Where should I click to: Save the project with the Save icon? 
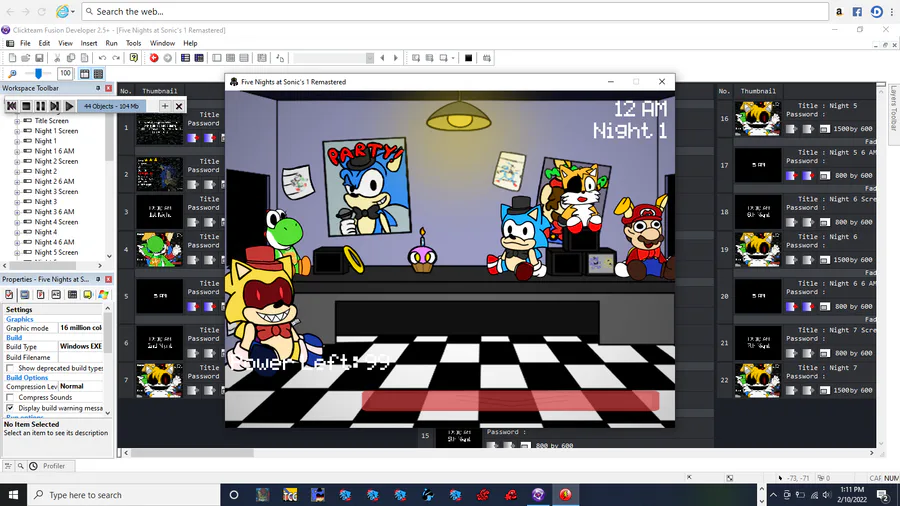click(39, 58)
